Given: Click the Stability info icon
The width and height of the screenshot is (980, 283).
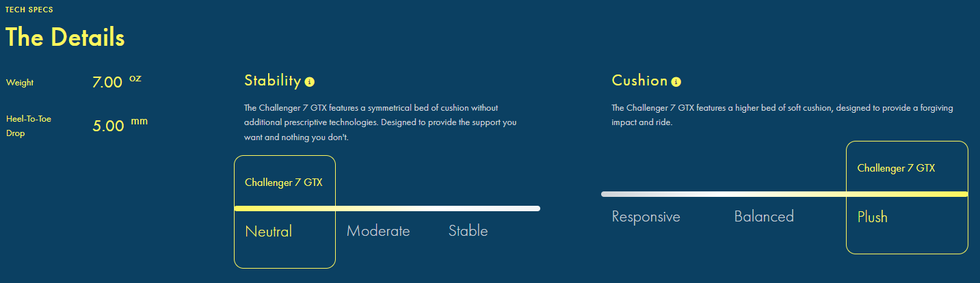Looking at the screenshot, I should tap(309, 82).
